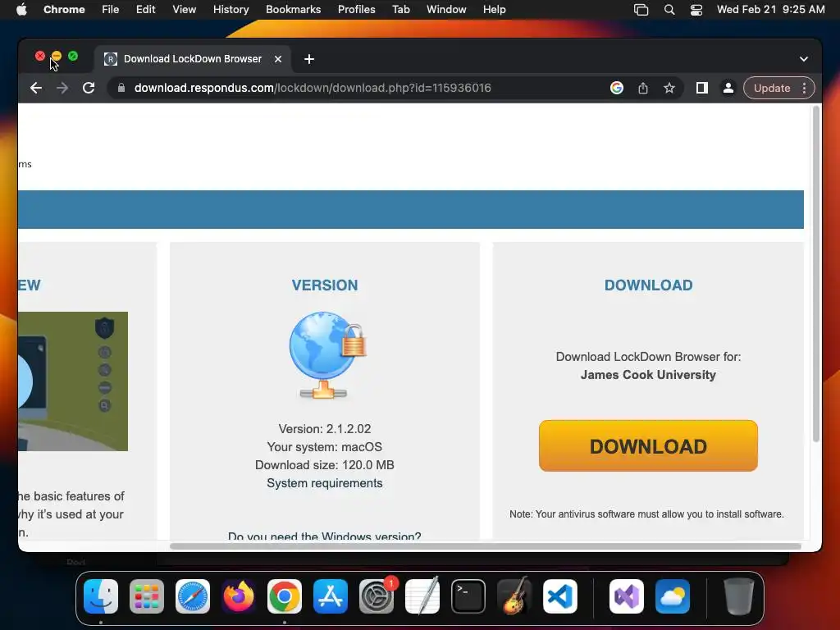This screenshot has width=840, height=630.
Task: Click the vertical page scrollbar
Action: 816,273
